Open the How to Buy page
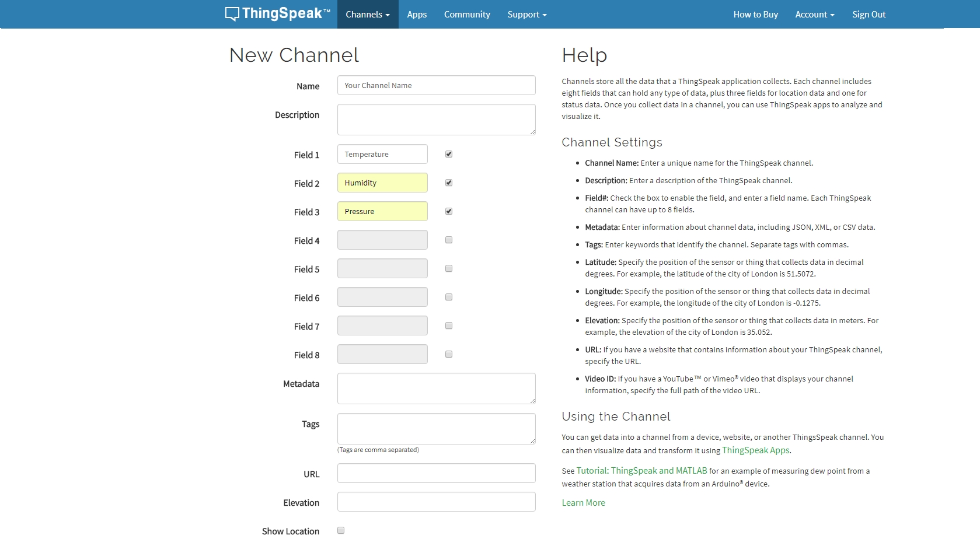The width and height of the screenshot is (980, 539). click(756, 15)
